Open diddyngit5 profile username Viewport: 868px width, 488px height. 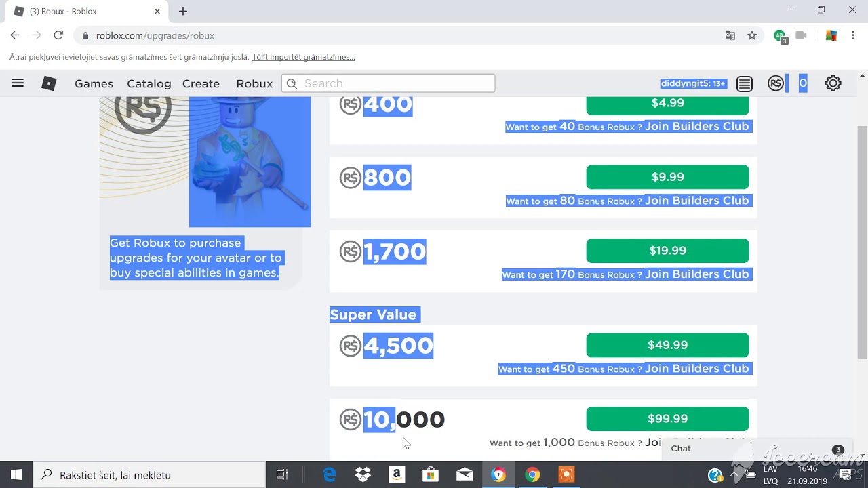(x=693, y=83)
